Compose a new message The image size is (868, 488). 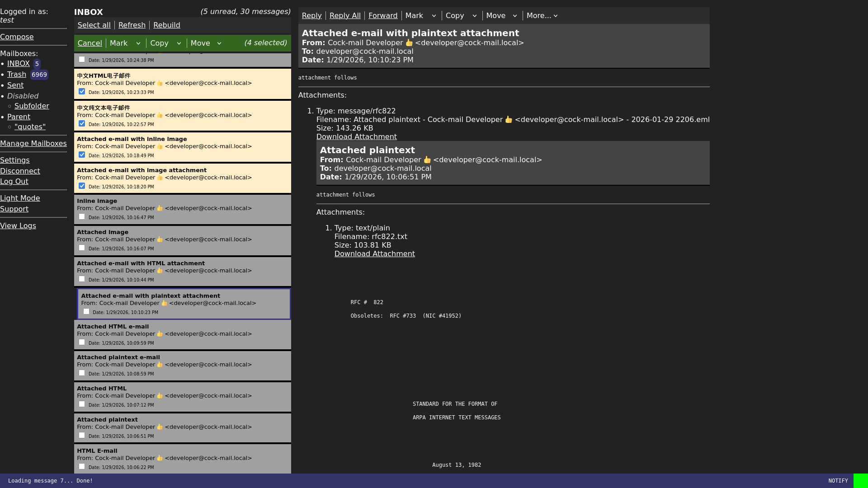coord(17,37)
